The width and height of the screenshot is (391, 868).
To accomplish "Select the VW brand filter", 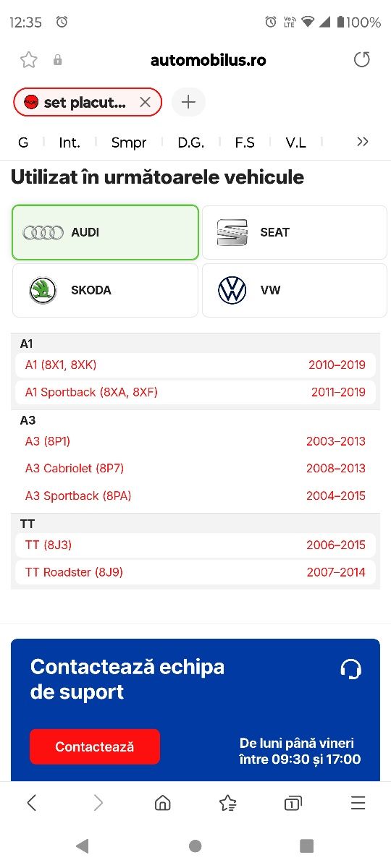I will pyautogui.click(x=294, y=290).
